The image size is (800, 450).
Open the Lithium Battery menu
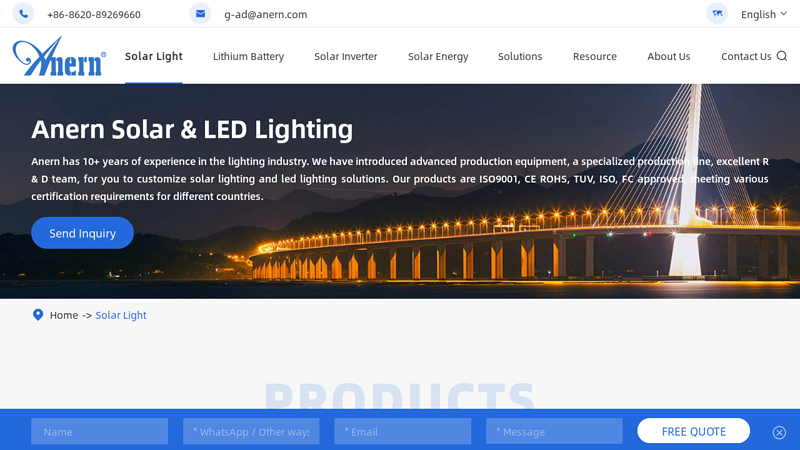[248, 56]
